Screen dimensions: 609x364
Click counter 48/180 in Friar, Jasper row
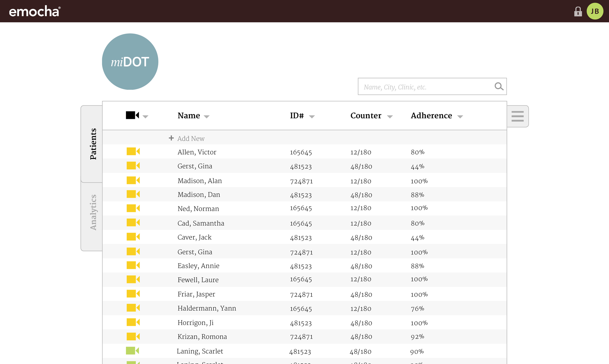click(x=361, y=294)
